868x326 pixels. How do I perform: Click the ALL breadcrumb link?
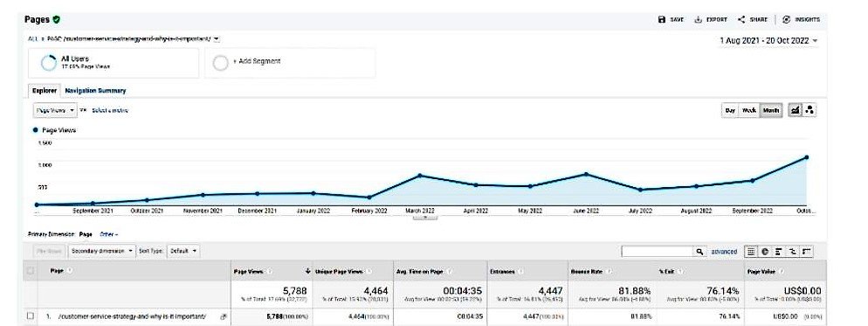coord(32,38)
